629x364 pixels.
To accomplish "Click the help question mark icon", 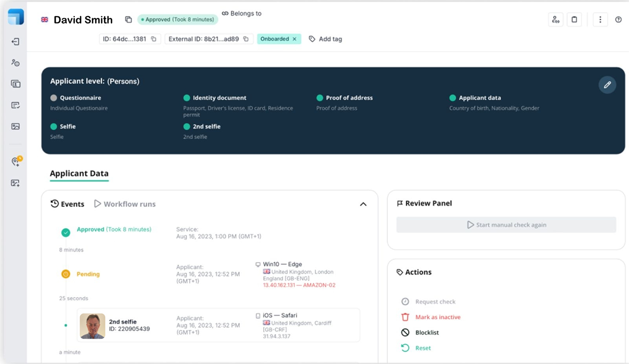I will [618, 20].
